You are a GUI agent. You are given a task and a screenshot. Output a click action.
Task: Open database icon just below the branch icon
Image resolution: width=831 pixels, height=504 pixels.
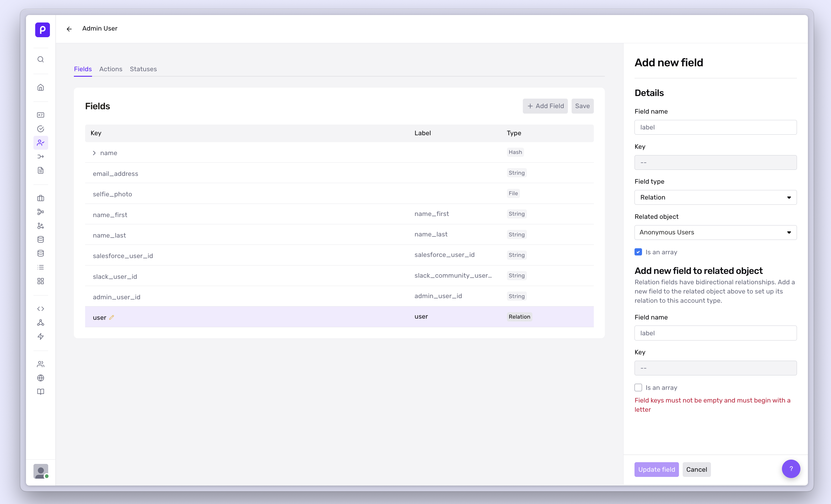click(40, 240)
